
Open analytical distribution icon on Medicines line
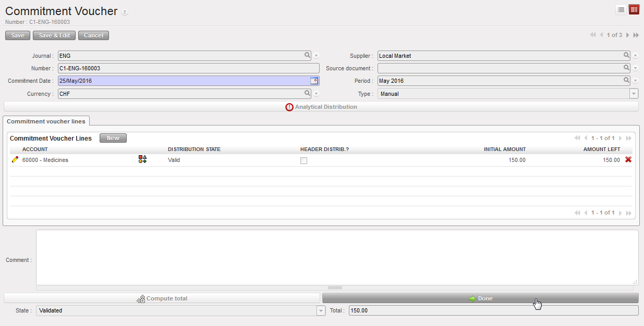tap(142, 159)
